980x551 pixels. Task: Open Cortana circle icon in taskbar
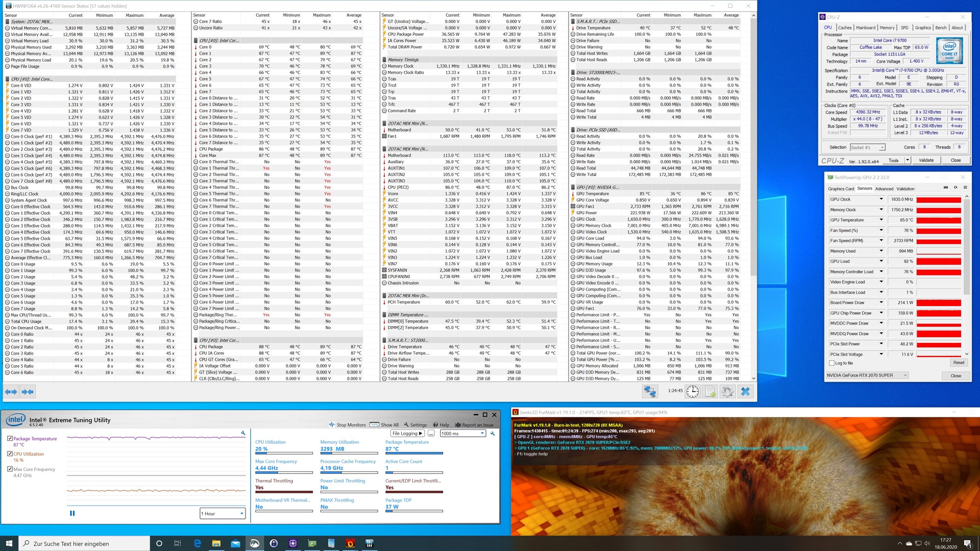coord(159,543)
